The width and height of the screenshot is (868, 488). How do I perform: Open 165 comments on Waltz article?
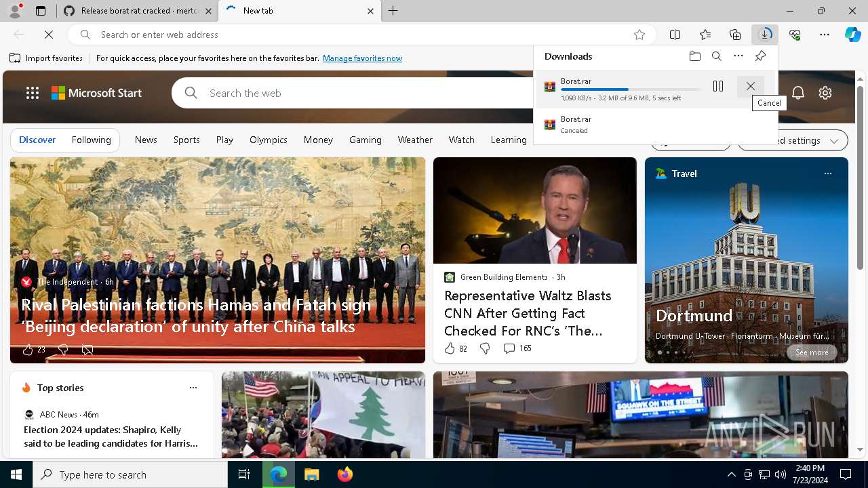click(x=517, y=348)
